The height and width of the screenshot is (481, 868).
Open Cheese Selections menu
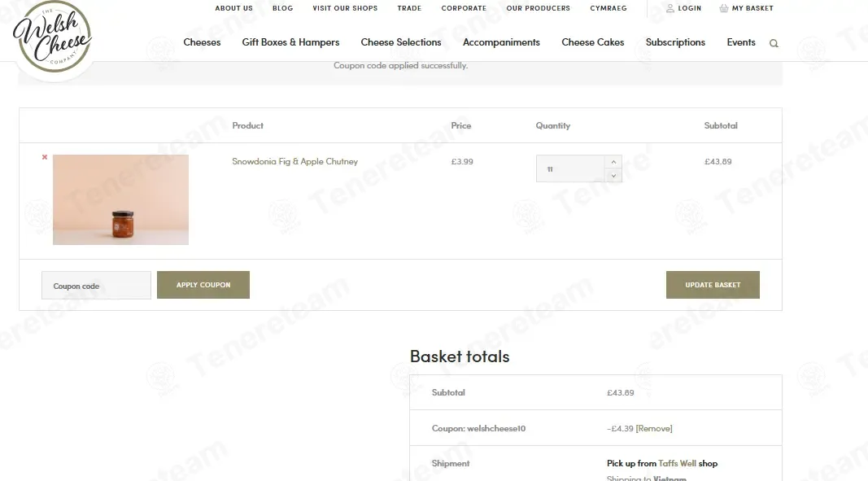click(401, 42)
